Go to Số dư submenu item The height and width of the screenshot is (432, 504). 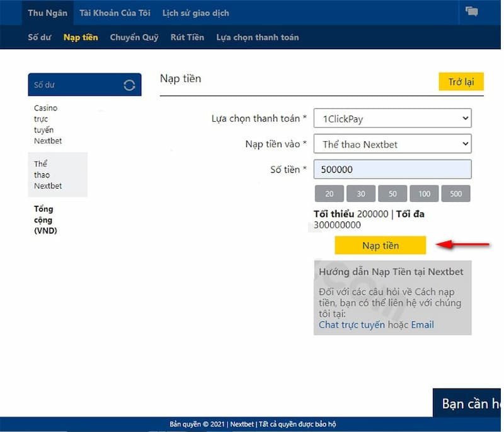click(x=40, y=37)
